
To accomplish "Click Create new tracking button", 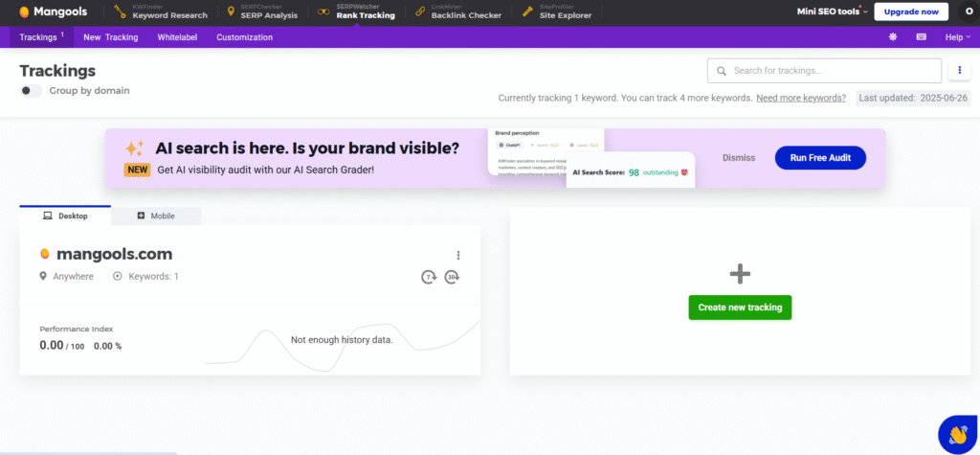I will tap(740, 307).
